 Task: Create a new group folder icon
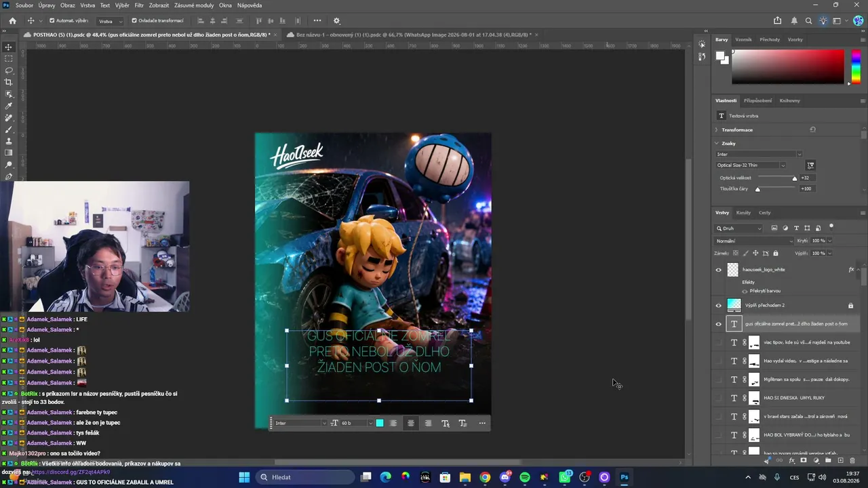[x=828, y=461]
